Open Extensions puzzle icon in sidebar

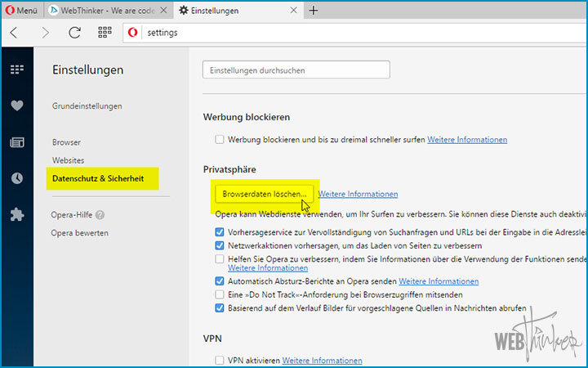pos(16,215)
